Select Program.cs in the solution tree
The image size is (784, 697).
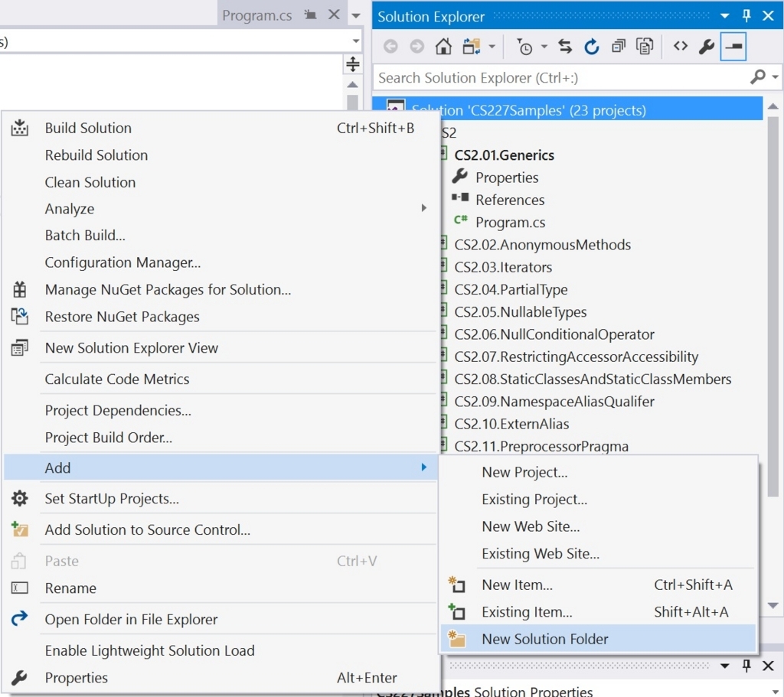(511, 223)
